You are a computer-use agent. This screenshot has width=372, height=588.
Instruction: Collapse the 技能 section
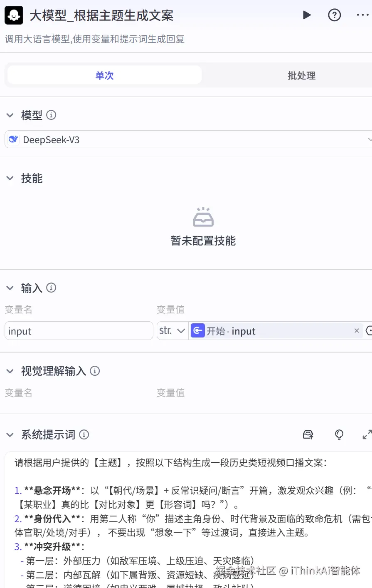coord(10,178)
